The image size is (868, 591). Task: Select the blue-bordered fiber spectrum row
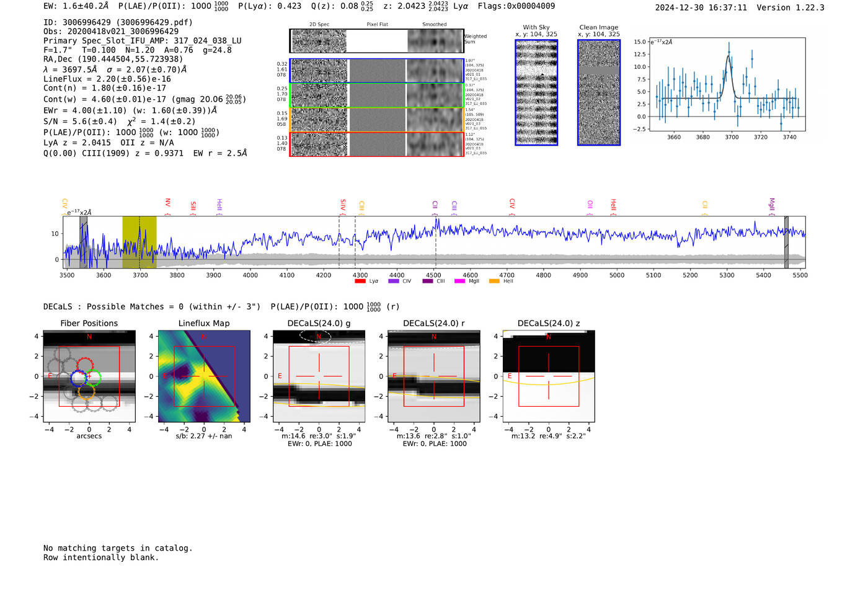click(x=377, y=71)
